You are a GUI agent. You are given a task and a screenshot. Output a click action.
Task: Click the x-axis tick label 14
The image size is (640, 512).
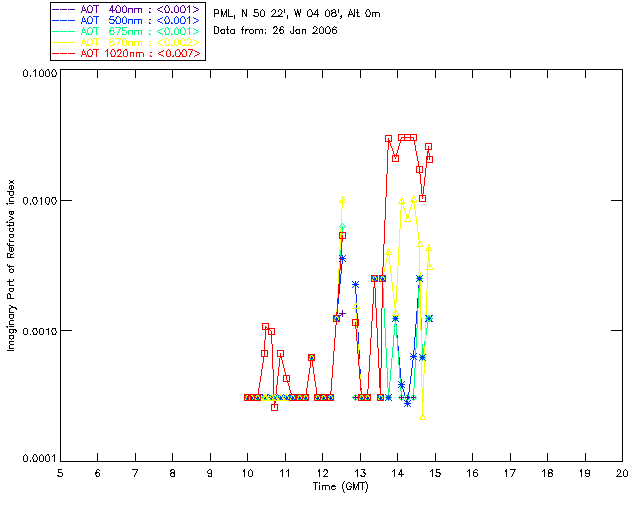click(398, 473)
